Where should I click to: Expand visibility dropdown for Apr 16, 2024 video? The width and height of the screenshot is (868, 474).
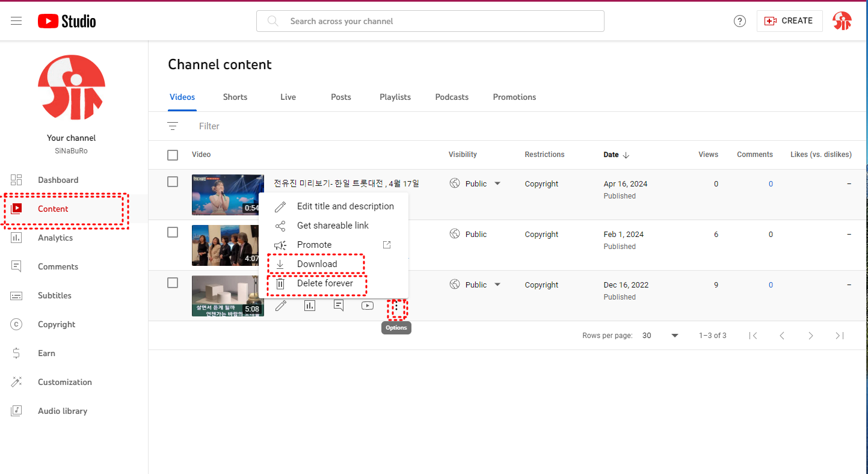[497, 184]
